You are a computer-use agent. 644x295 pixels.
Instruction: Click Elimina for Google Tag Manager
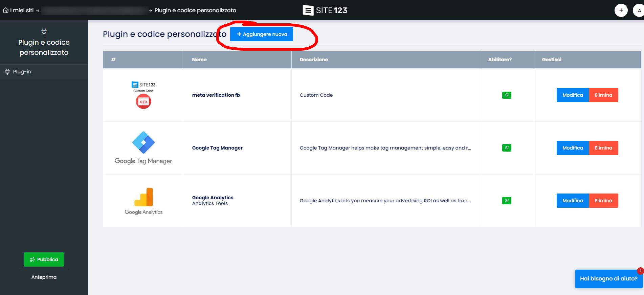pos(603,148)
